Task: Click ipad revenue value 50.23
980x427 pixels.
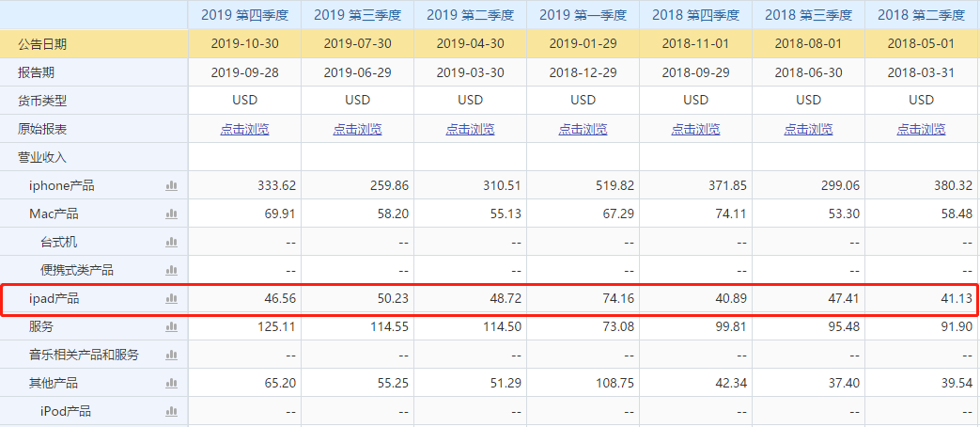Action: [393, 299]
